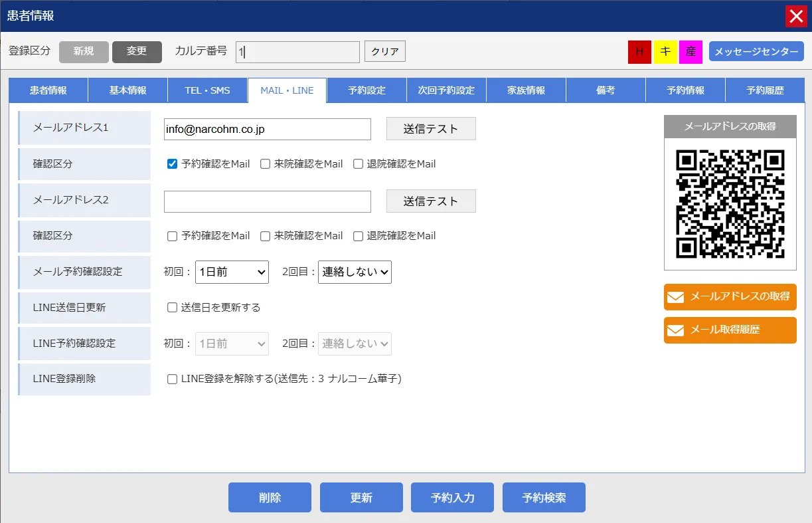Open メッセージセンター
Image resolution: width=812 pixels, height=523 pixels.
[756, 52]
